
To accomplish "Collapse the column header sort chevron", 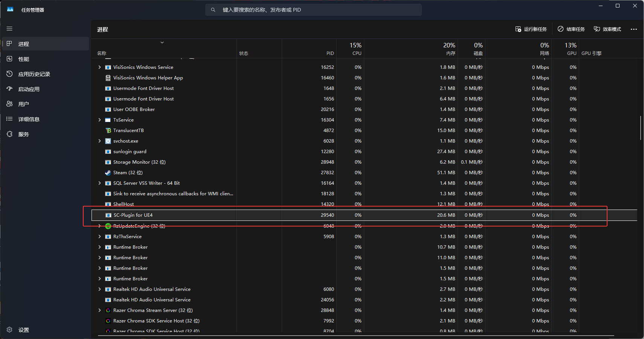I will point(162,43).
